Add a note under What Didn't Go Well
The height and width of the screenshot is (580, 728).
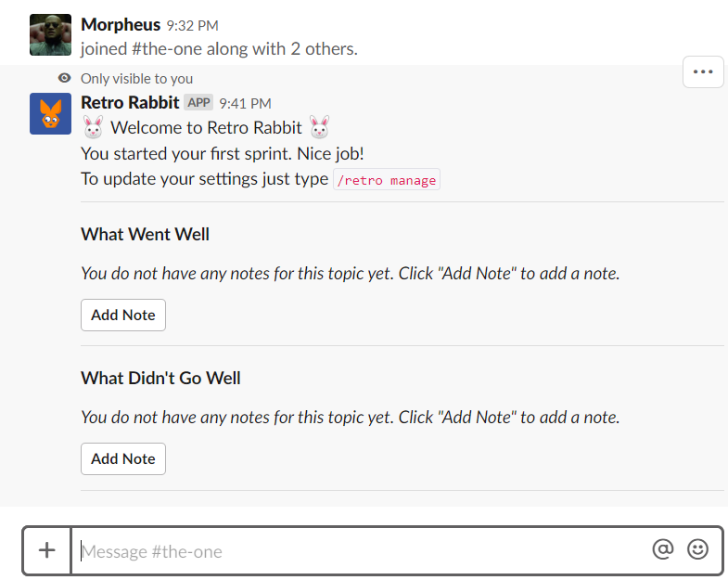click(123, 458)
